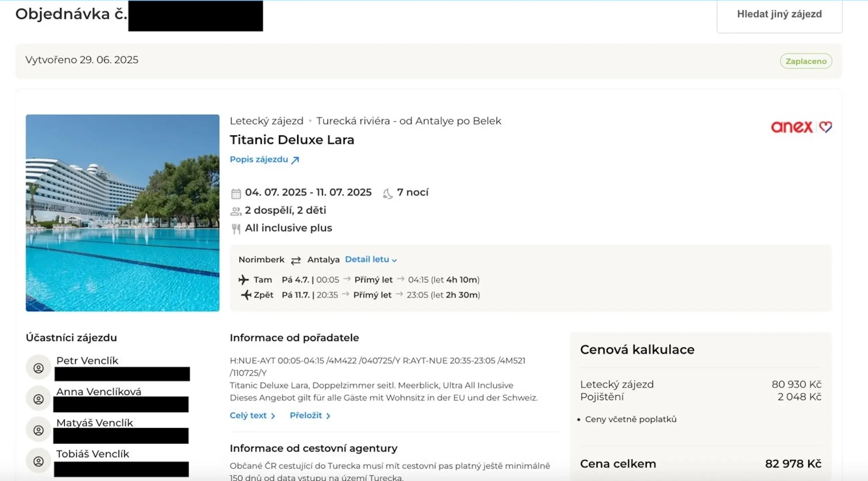Click Petr Venclík's avatar icon

(x=39, y=368)
